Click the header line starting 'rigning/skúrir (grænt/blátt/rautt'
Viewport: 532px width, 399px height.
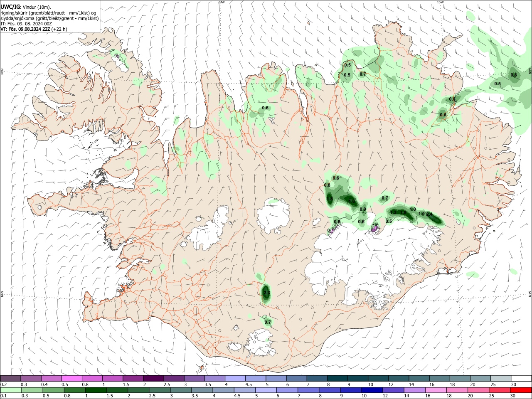(x=49, y=12)
